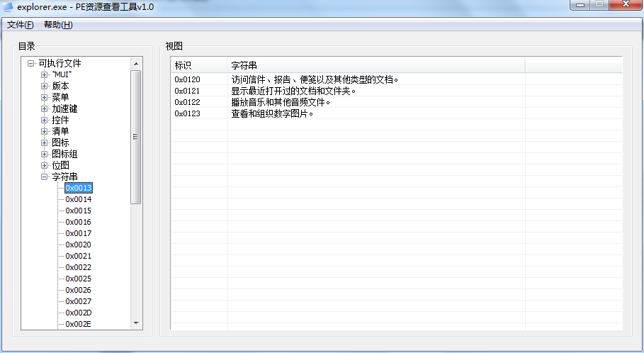Expand the 版本 tree node
The height and width of the screenshot is (353, 644).
pyautogui.click(x=45, y=86)
